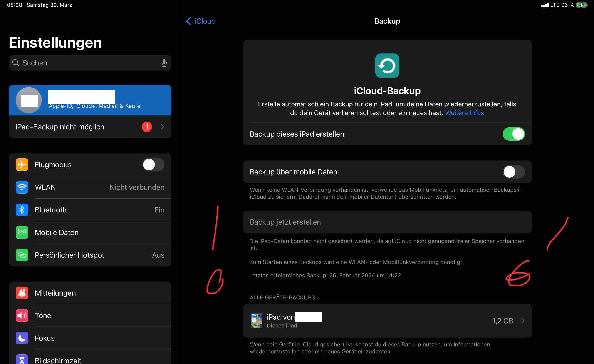Open Mobile Daten antenna icon
The height and width of the screenshot is (364, 594).
22,232
